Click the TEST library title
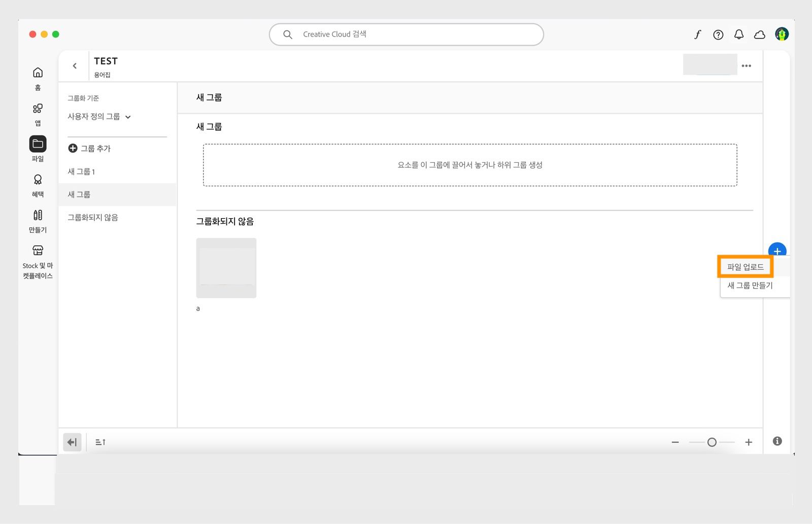 tap(106, 61)
